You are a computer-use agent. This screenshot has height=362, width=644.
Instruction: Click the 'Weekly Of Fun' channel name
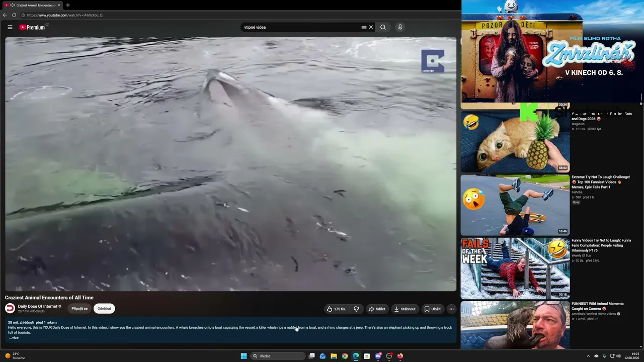pos(581,255)
